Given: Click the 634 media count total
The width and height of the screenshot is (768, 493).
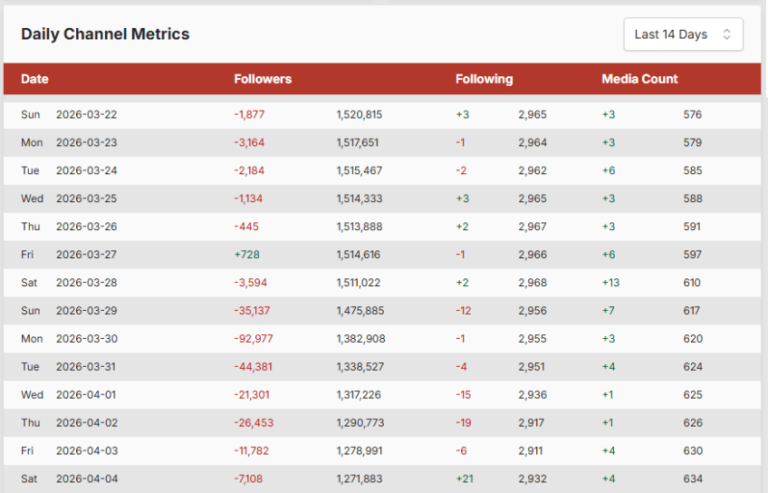Looking at the screenshot, I should (692, 479).
